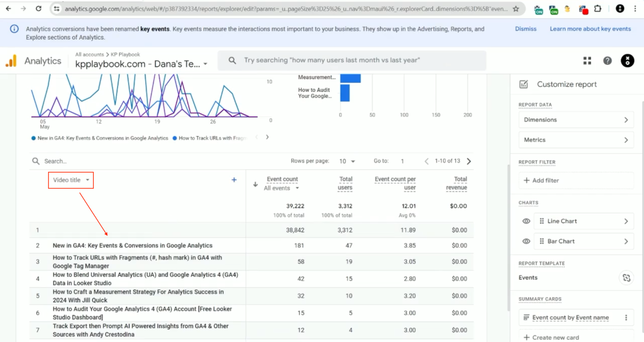Go to previous page of table rows
This screenshot has height=342, width=644.
tap(427, 161)
